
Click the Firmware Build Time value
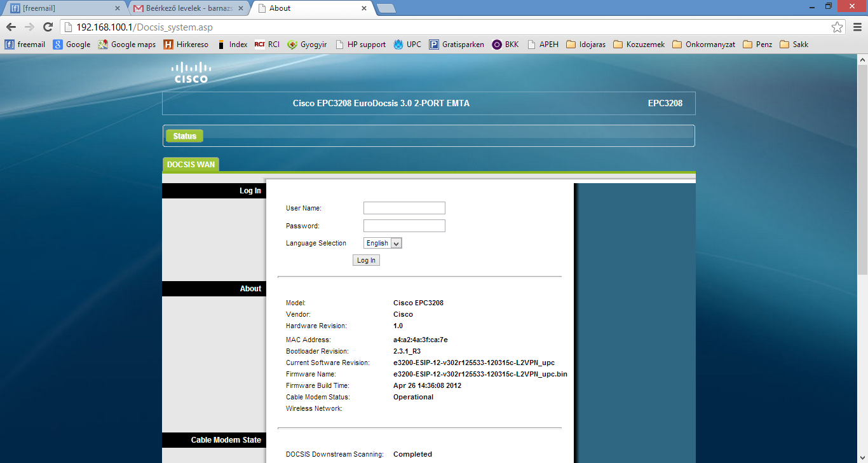pos(427,385)
